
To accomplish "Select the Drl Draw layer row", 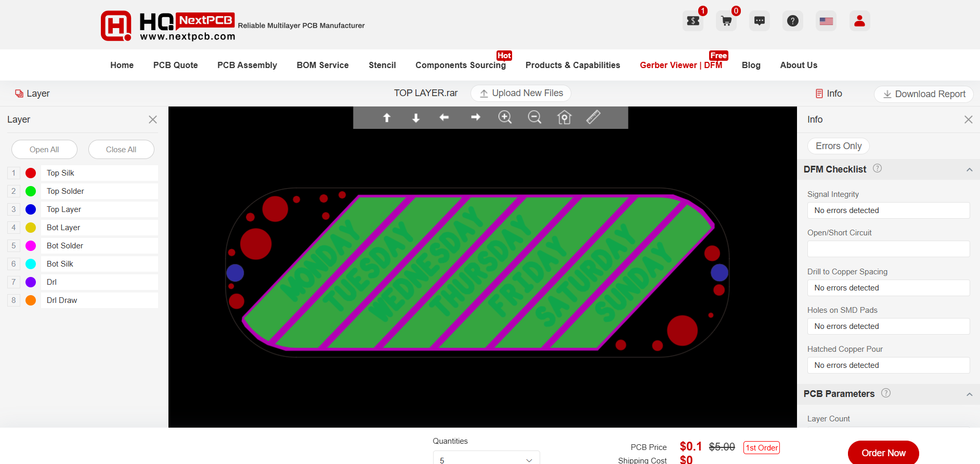I will (x=99, y=300).
